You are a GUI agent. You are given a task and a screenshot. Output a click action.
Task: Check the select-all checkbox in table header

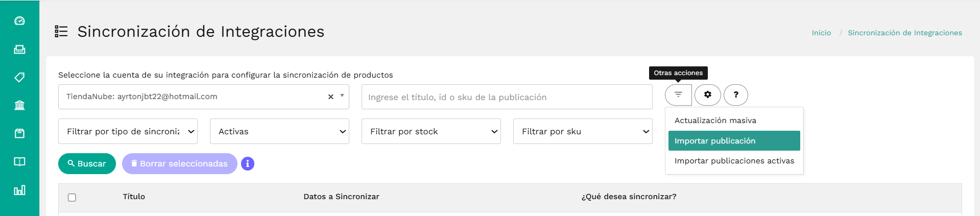tap(72, 198)
